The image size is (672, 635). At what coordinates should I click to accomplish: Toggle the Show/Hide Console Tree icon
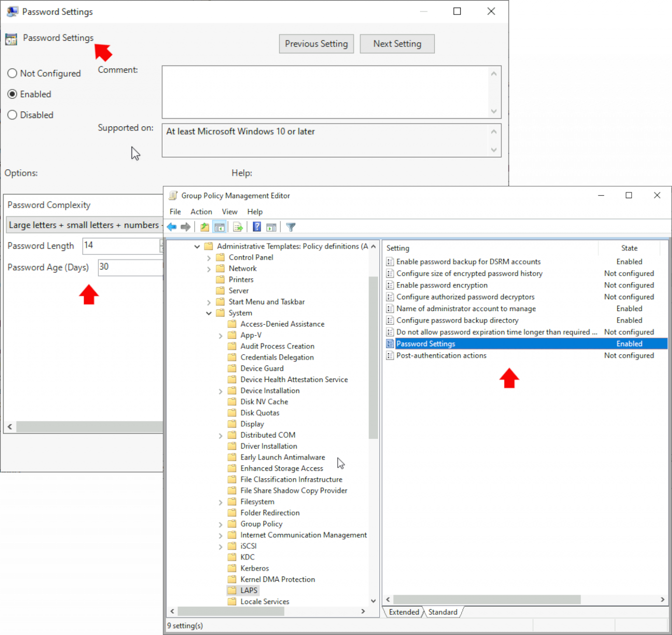tap(219, 227)
